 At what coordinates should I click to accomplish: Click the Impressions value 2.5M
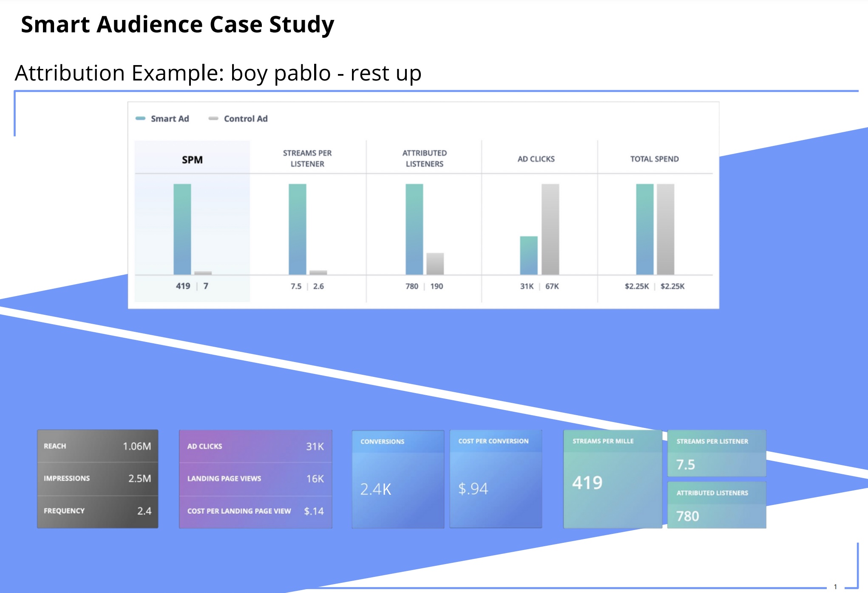pyautogui.click(x=140, y=478)
